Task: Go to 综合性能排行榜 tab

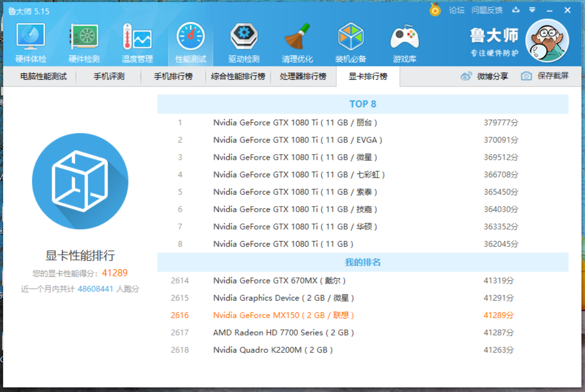Action: [238, 77]
